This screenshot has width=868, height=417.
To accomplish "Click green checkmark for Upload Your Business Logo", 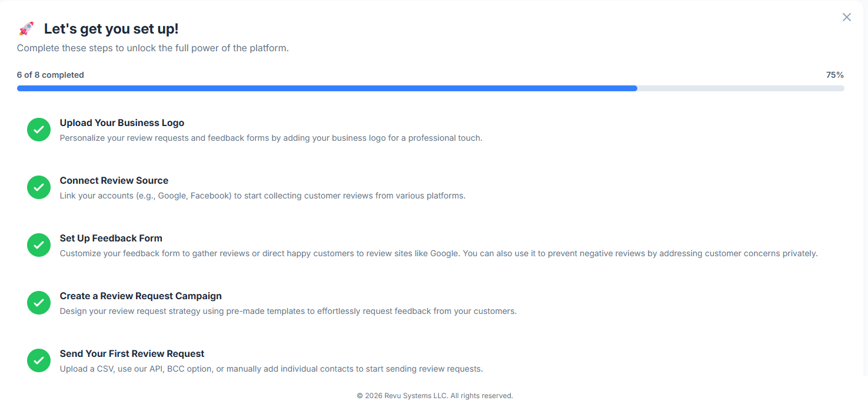I will (x=39, y=130).
